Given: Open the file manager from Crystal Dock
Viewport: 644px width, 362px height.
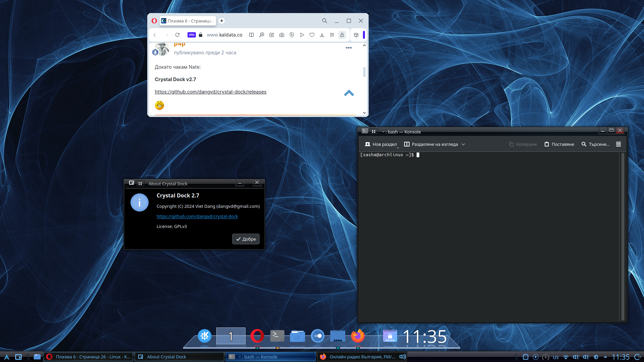Looking at the screenshot, I should click(x=298, y=336).
